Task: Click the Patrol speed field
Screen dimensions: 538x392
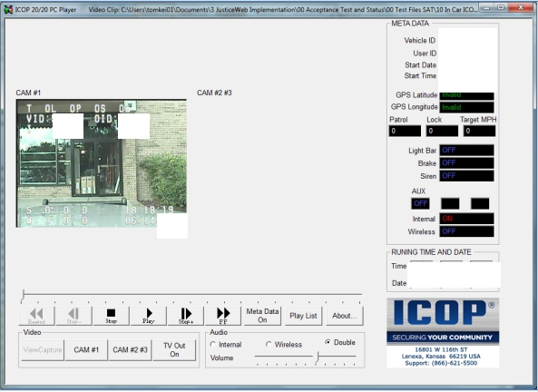Action: 405,131
